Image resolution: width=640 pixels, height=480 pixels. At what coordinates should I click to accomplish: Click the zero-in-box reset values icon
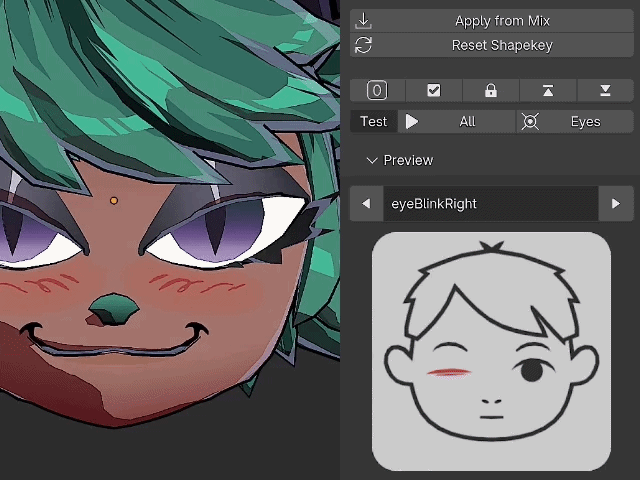377,90
